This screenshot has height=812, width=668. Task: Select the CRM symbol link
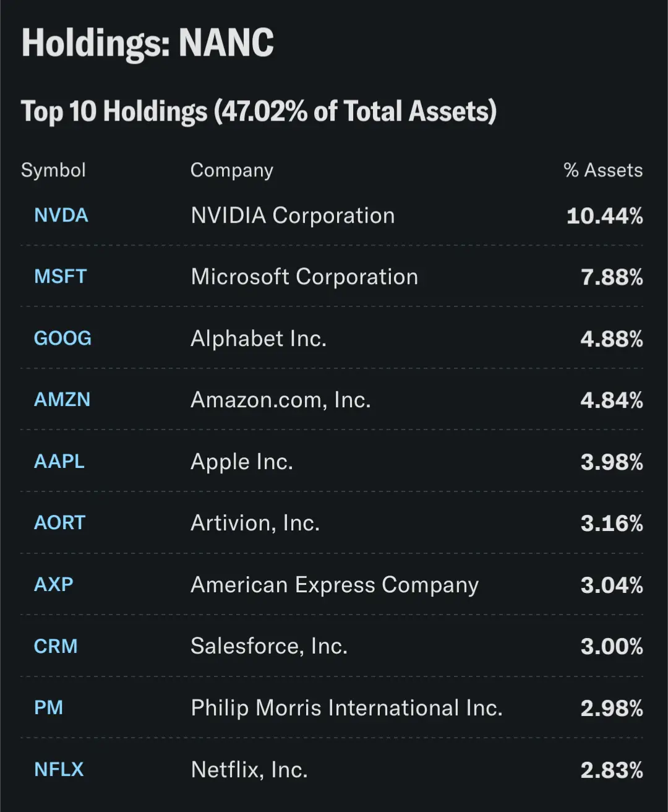[56, 646]
